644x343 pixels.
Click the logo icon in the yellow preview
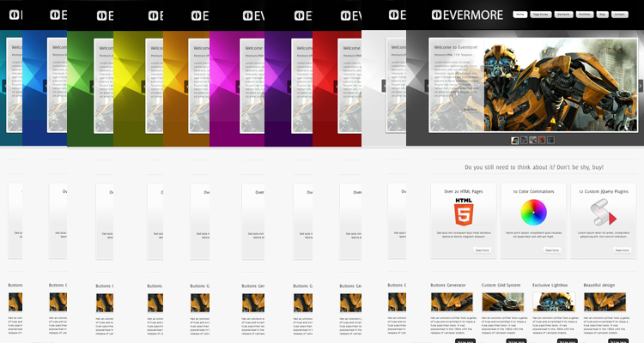154,15
